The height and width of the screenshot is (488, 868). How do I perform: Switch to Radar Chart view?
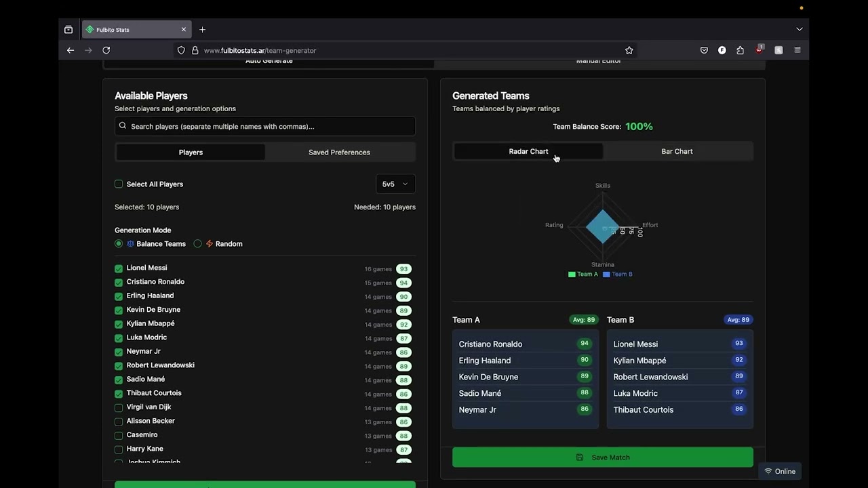528,151
